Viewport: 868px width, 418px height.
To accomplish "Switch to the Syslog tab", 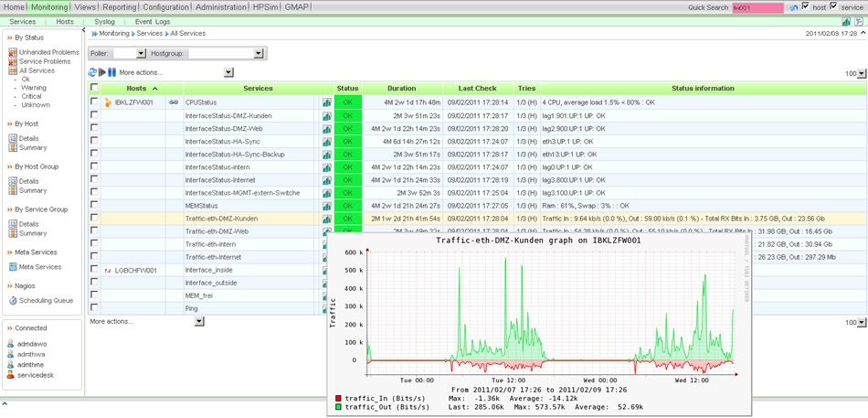I will [104, 21].
